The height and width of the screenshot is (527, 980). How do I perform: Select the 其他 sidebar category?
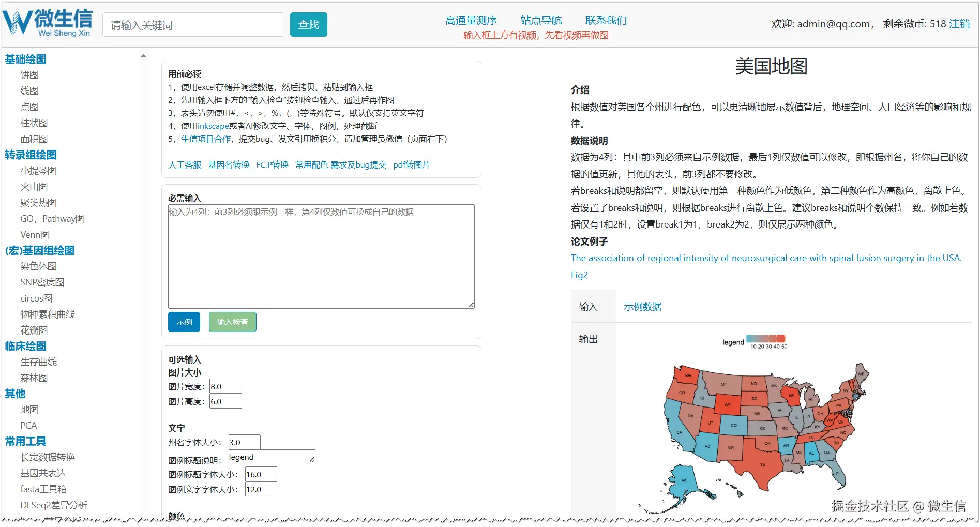tap(15, 394)
